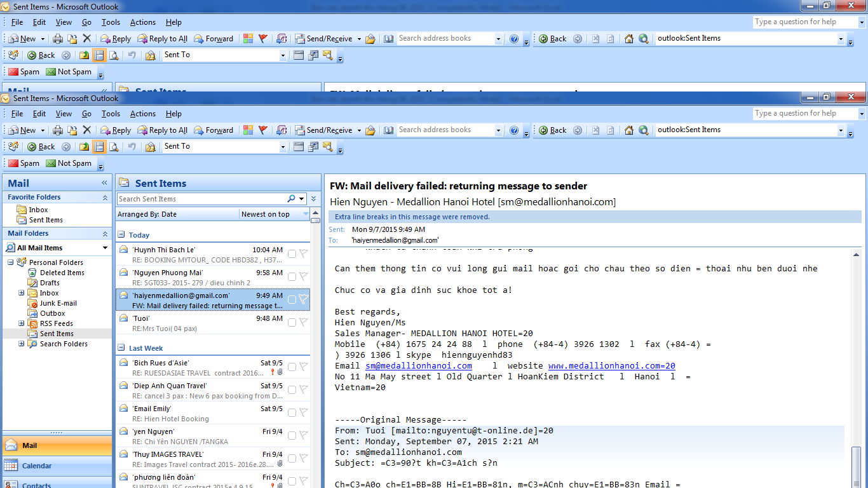
Task: Open the All Mail Items dropdown
Action: (105, 248)
